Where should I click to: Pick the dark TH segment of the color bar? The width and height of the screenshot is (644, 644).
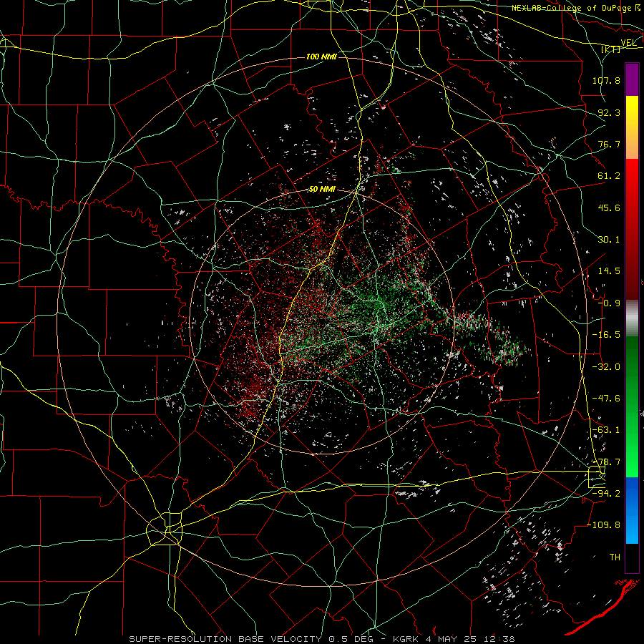(632, 557)
